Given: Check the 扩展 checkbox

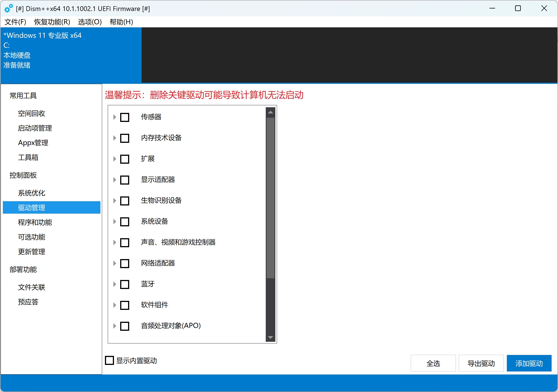Looking at the screenshot, I should click(x=125, y=159).
